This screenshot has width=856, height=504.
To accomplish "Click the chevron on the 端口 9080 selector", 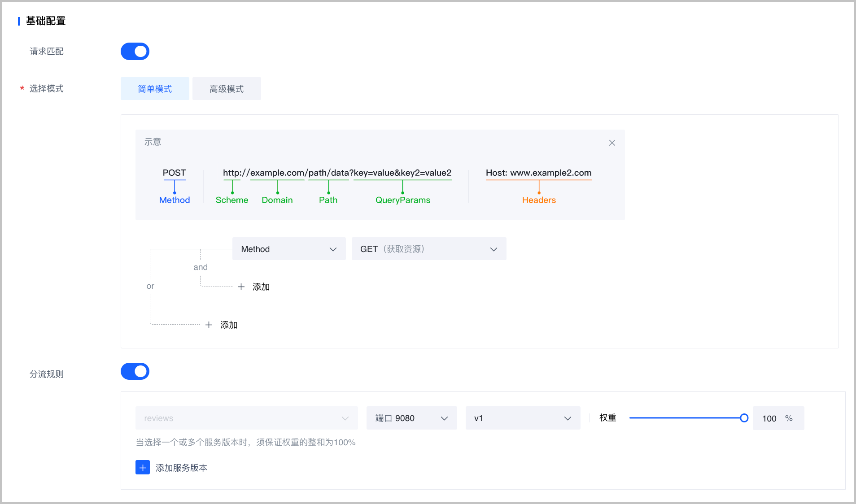I will (444, 418).
